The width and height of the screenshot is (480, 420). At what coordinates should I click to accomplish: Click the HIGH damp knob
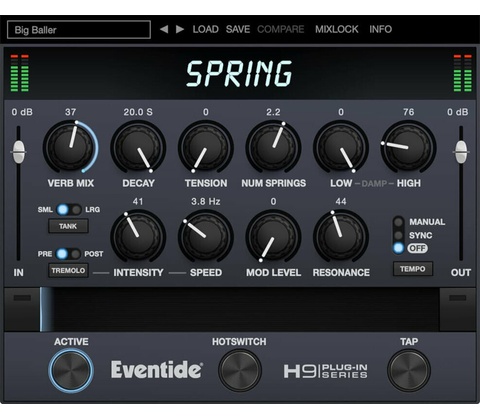[x=408, y=147]
